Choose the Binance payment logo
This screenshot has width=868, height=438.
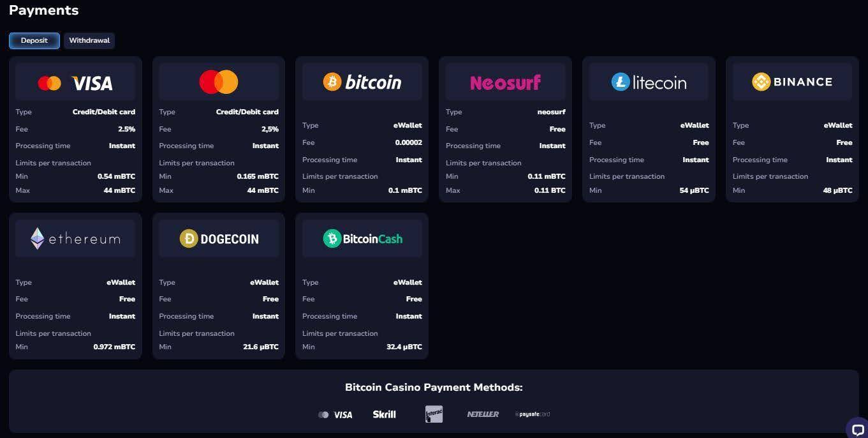792,82
